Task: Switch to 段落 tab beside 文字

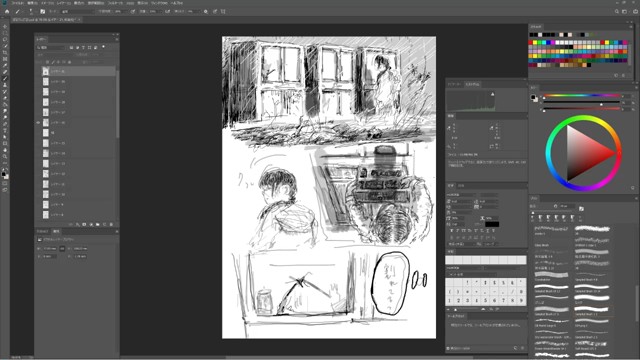Action: pos(461,185)
